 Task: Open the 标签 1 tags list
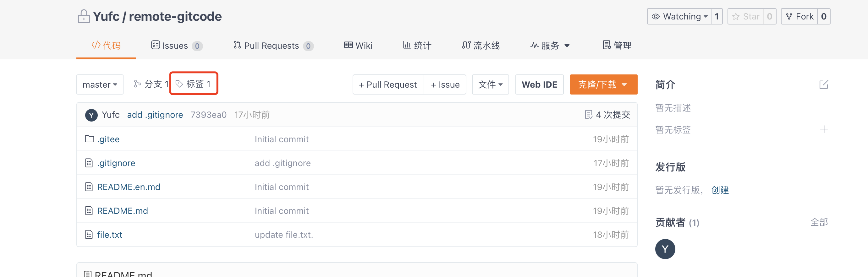click(193, 84)
